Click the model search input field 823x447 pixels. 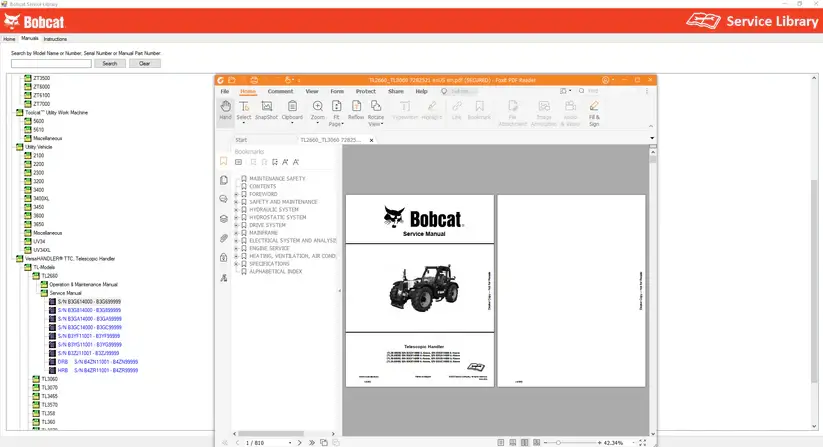coord(51,63)
